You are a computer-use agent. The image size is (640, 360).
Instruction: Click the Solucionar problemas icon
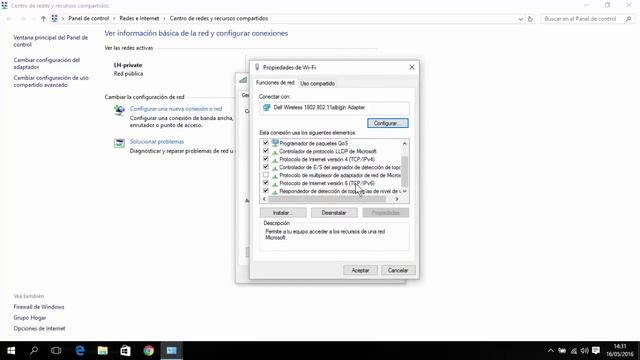[x=119, y=143]
